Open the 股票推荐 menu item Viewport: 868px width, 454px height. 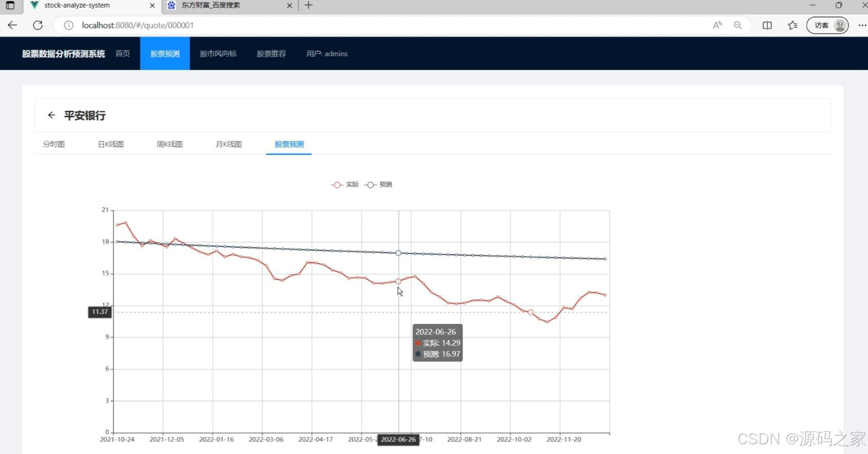[271, 54]
